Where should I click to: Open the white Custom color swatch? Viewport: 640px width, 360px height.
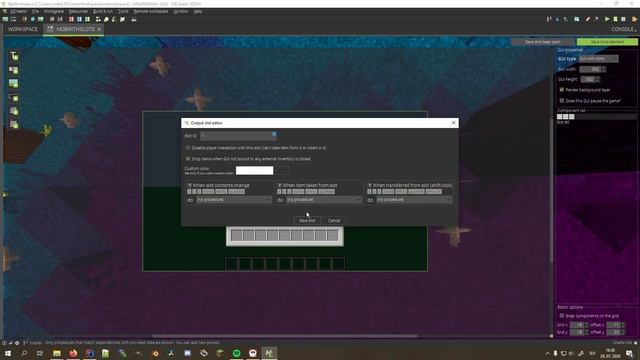254,170
